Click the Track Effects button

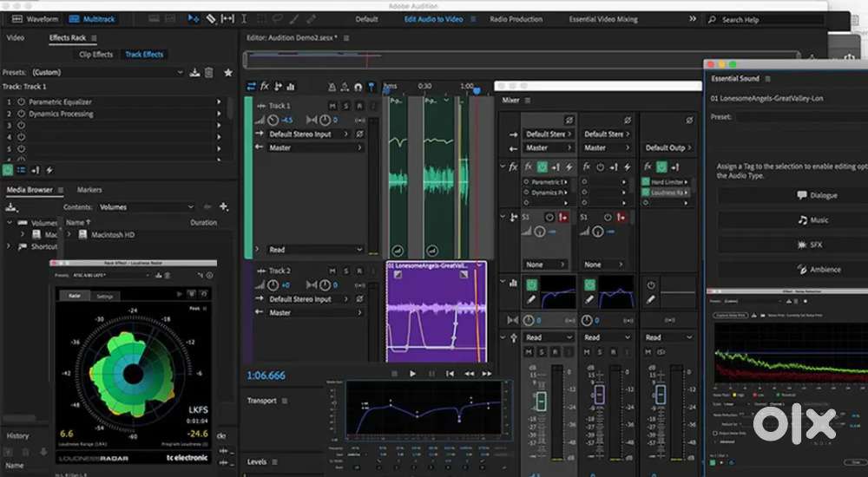[144, 55]
